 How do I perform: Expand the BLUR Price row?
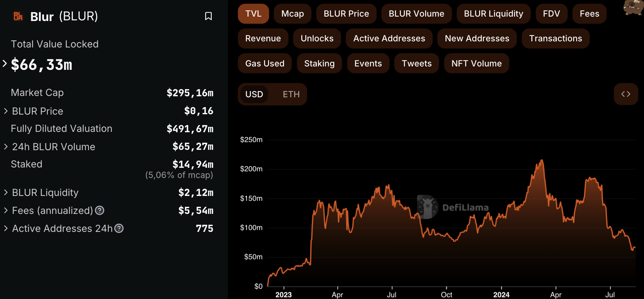point(6,111)
